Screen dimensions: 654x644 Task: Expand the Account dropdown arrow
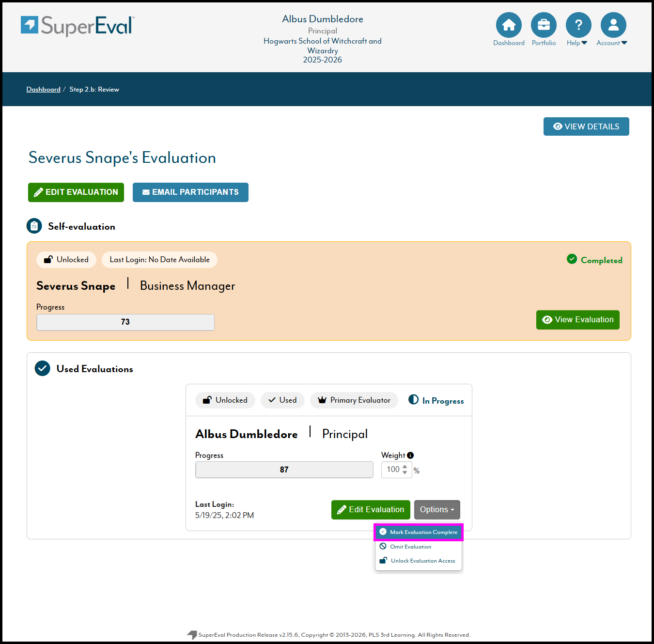[x=624, y=43]
